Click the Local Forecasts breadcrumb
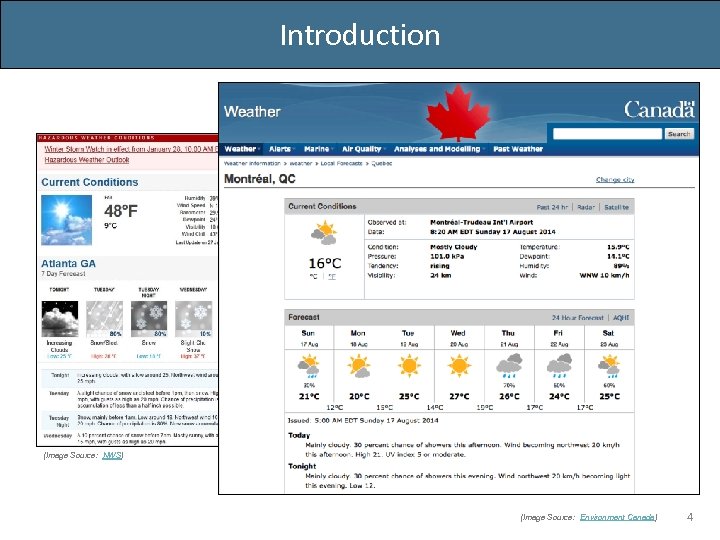Viewport: 720px width, 540px height. click(x=341, y=163)
